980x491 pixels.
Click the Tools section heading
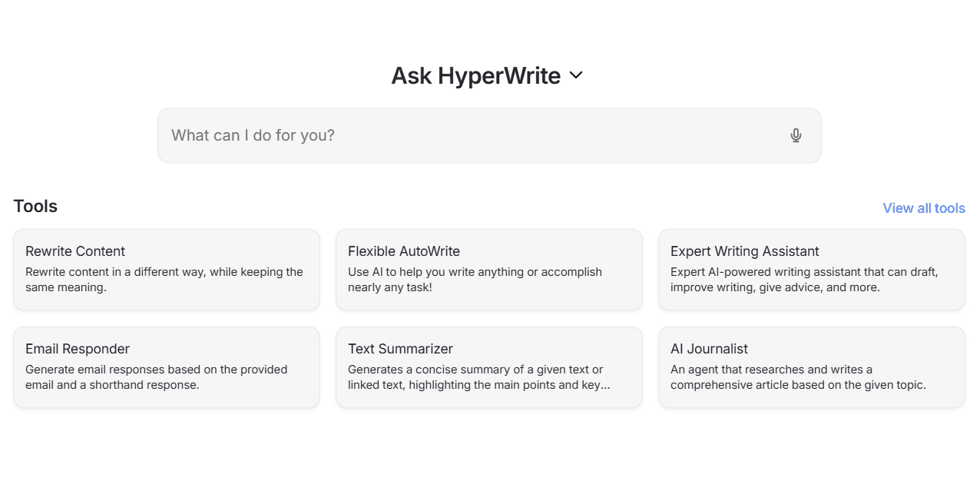(x=35, y=206)
